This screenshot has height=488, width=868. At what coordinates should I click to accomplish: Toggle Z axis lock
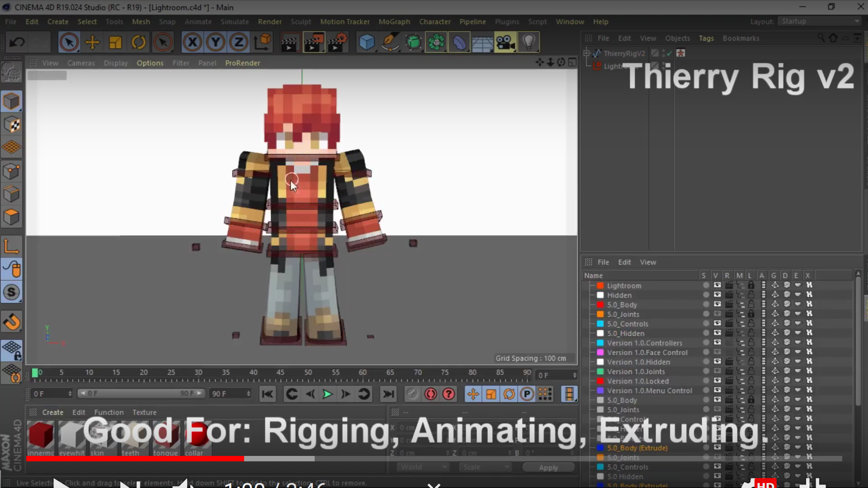239,42
